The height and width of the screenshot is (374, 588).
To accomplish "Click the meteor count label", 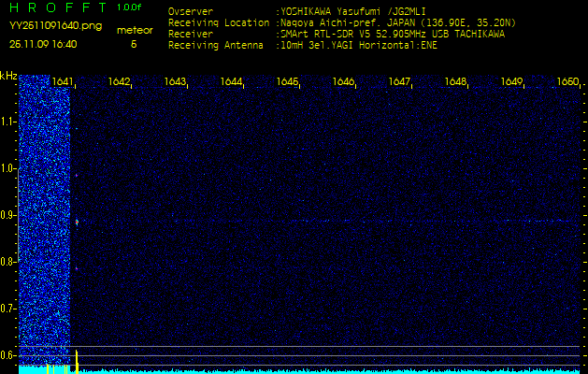I will point(134,31).
